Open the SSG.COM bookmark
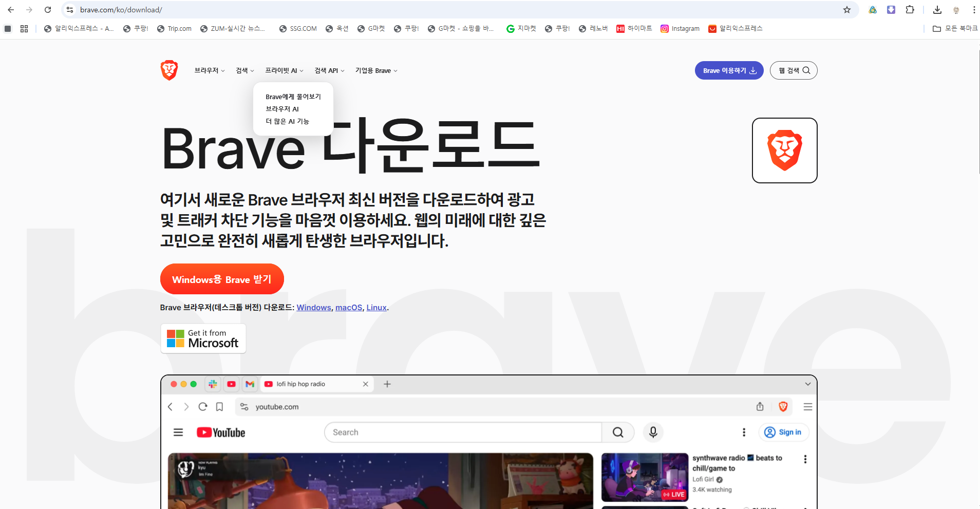Screen dimensions: 980x509 pyautogui.click(x=298, y=29)
